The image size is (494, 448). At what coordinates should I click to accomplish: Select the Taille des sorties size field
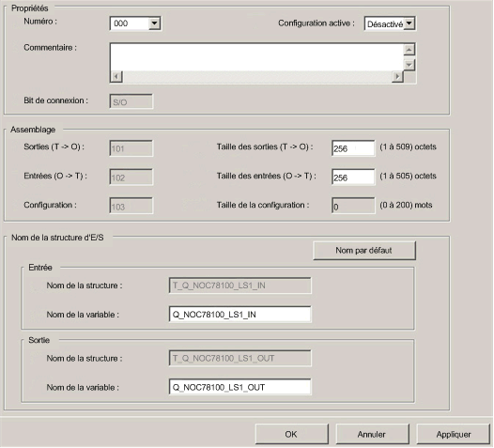click(x=353, y=148)
